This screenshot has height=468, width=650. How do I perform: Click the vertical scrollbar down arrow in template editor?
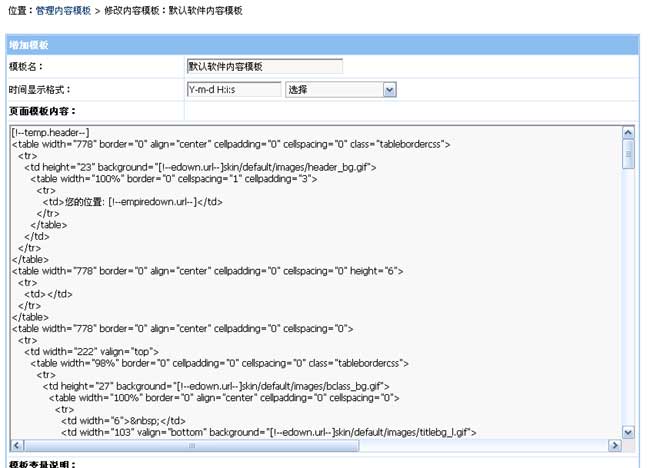(x=628, y=430)
